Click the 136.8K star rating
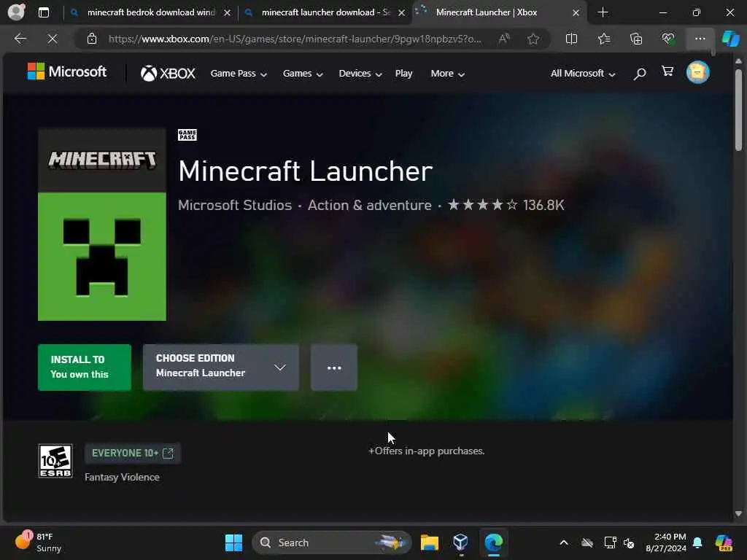The height and width of the screenshot is (560, 747). [x=506, y=205]
